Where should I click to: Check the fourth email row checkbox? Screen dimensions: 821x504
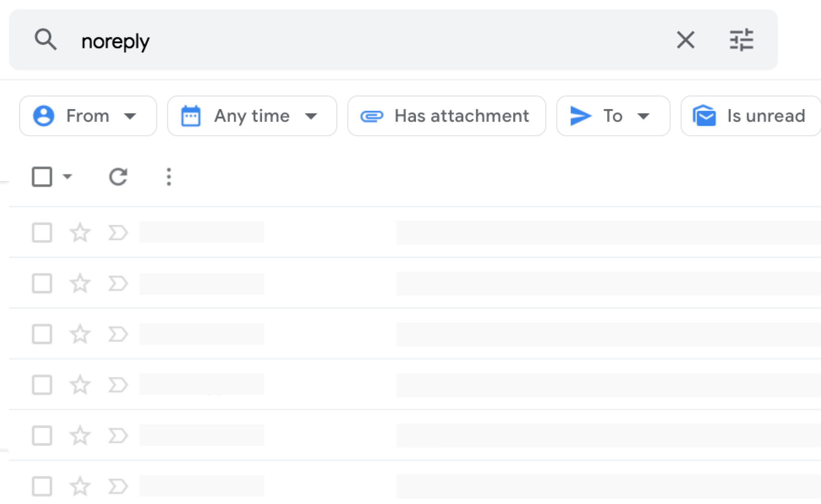(x=42, y=385)
